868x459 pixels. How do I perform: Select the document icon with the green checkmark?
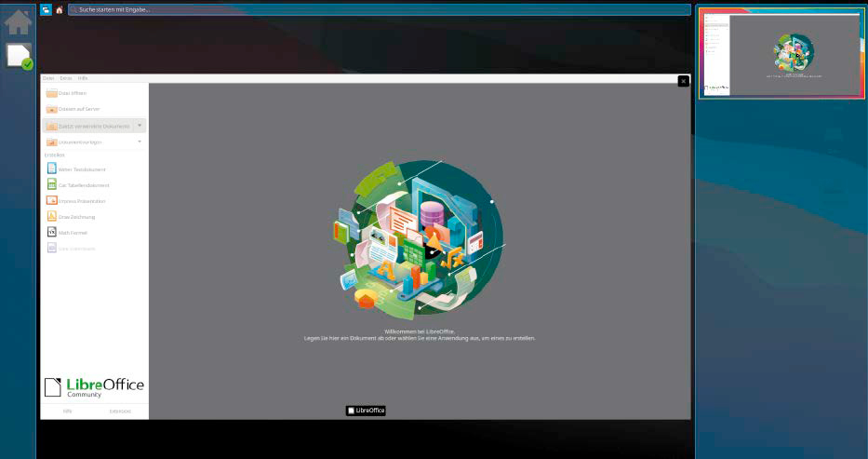coord(19,57)
